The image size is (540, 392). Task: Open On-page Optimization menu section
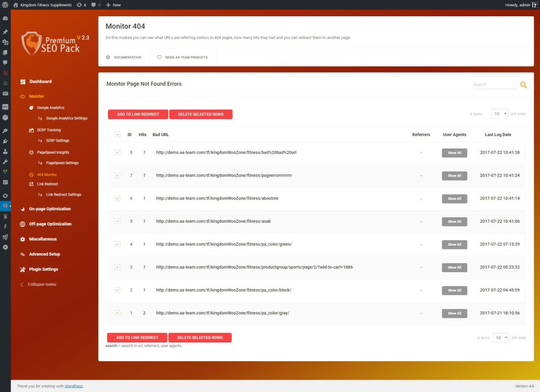pos(49,209)
